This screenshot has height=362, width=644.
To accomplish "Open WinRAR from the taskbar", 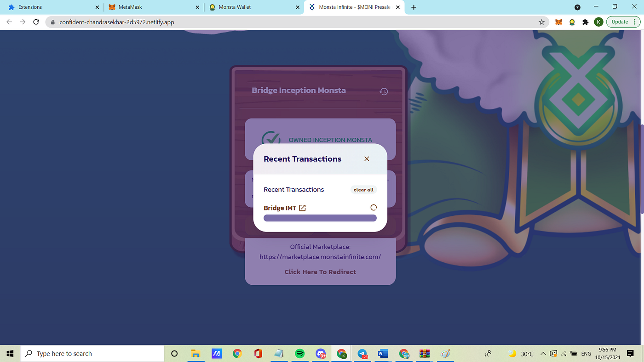I will (425, 354).
